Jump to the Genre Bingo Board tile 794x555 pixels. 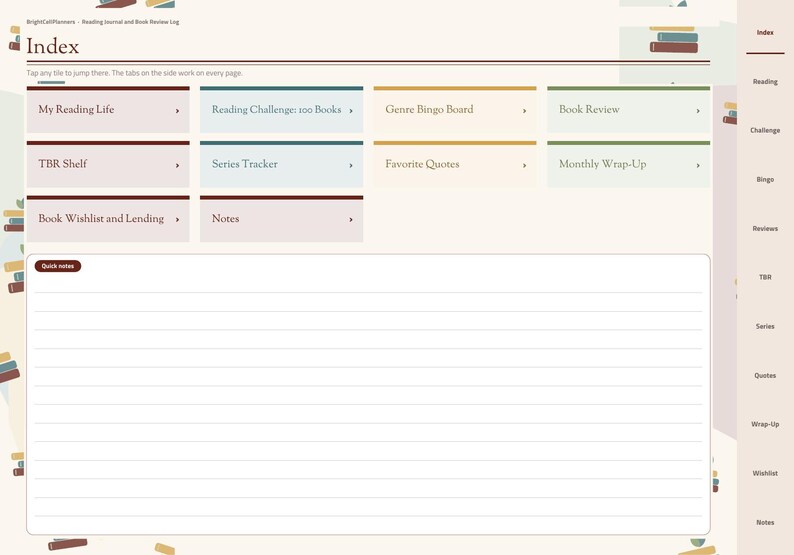tap(455, 109)
